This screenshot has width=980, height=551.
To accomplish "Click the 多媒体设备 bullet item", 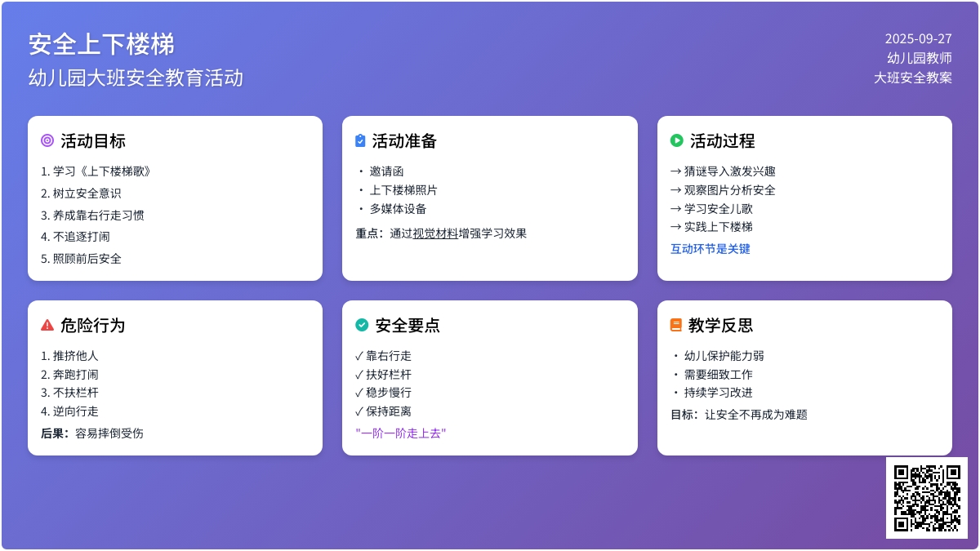I will tap(398, 209).
